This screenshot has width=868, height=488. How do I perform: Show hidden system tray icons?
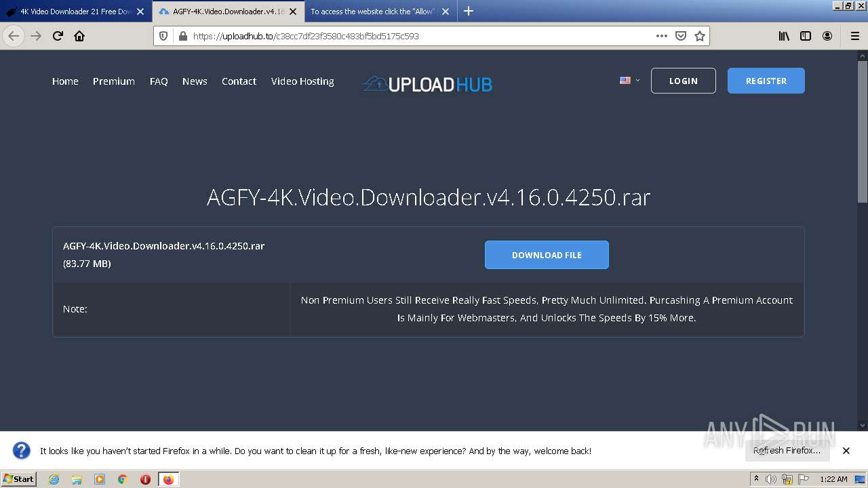click(x=756, y=479)
